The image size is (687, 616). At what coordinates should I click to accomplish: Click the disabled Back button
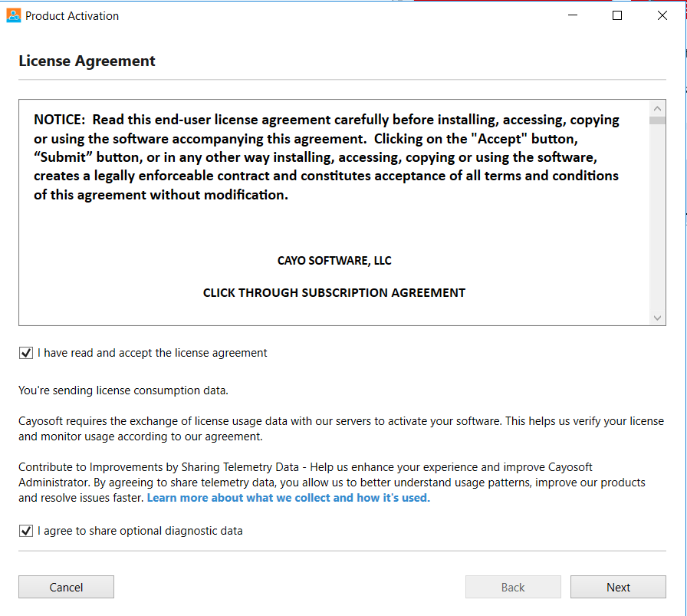pyautogui.click(x=513, y=587)
